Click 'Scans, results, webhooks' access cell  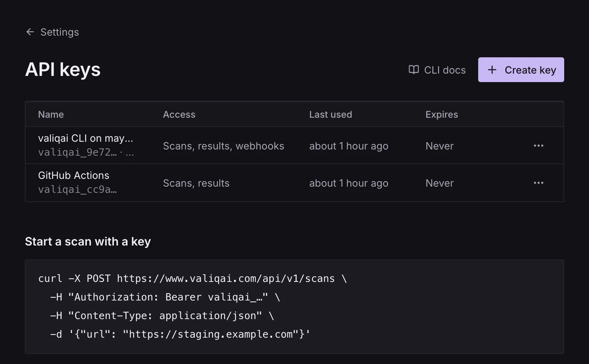[x=224, y=146]
